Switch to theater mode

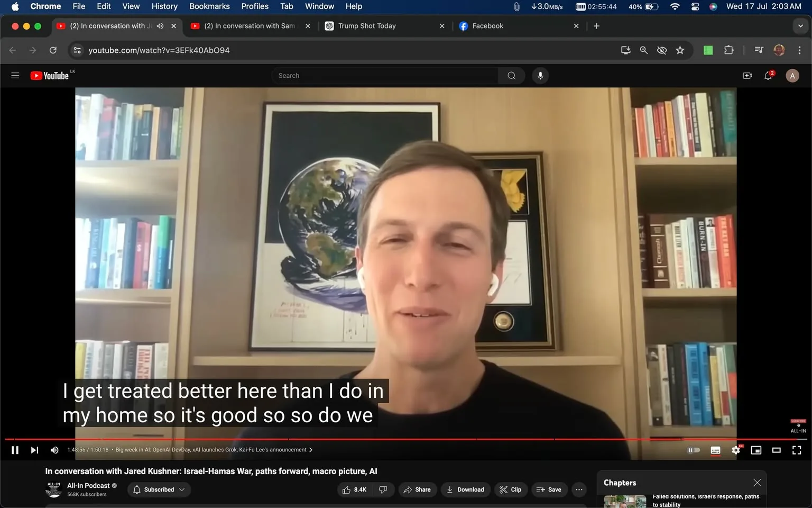tap(776, 450)
